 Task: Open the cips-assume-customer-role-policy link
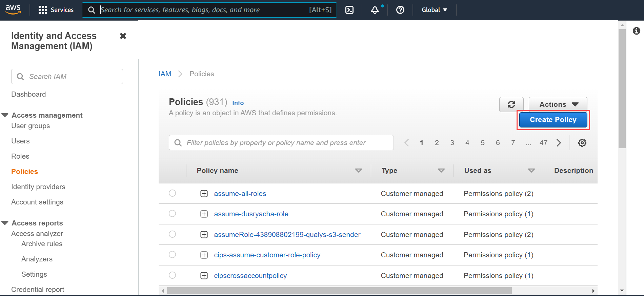267,255
